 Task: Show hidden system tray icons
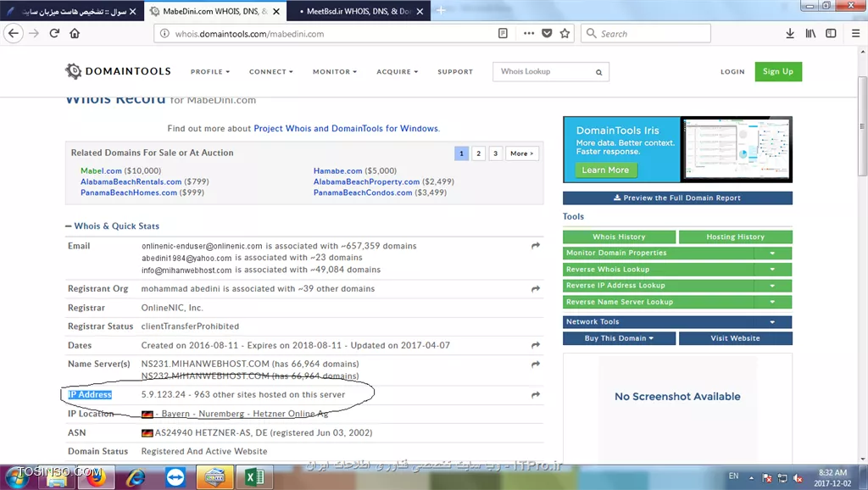(751, 478)
